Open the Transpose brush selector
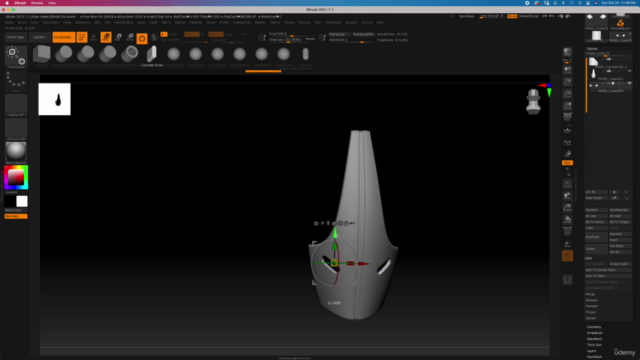Image resolution: width=640 pixels, height=360 pixels. 16,57
